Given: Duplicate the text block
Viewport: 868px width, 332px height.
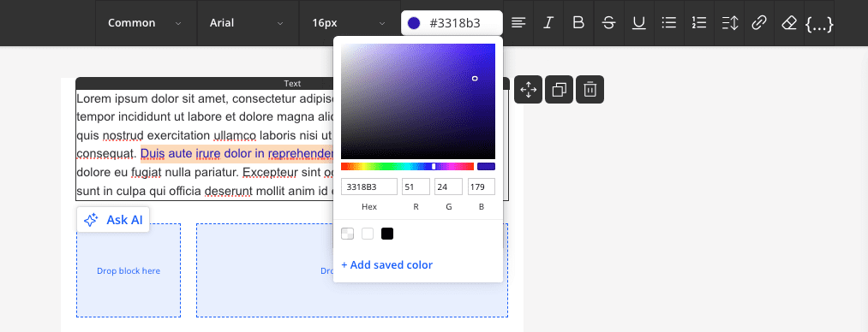Looking at the screenshot, I should pos(560,90).
